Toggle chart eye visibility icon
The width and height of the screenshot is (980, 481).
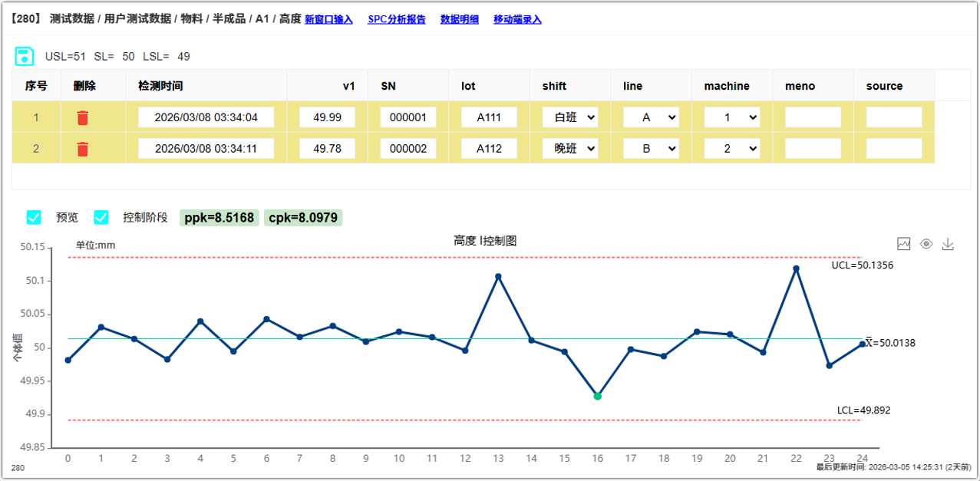(x=926, y=244)
